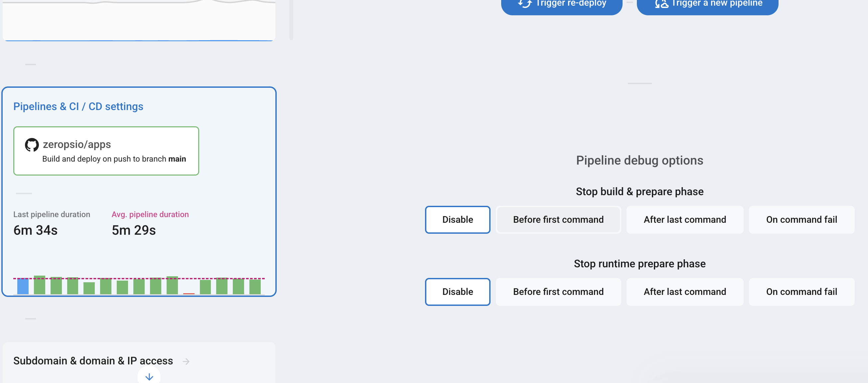Select After last command for runtime prepare
Image resolution: width=868 pixels, height=383 pixels.
[684, 291]
